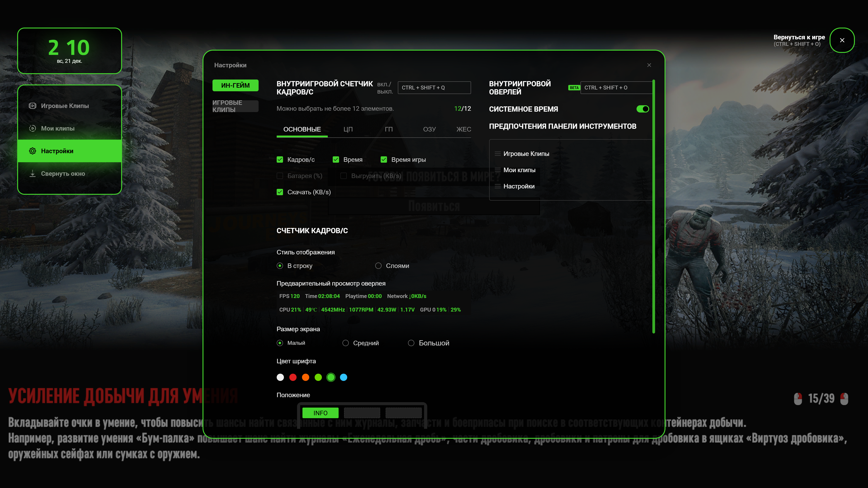Click drag handle icon beside Мои клипы
Viewport: 868px width, 488px height.
click(x=497, y=170)
